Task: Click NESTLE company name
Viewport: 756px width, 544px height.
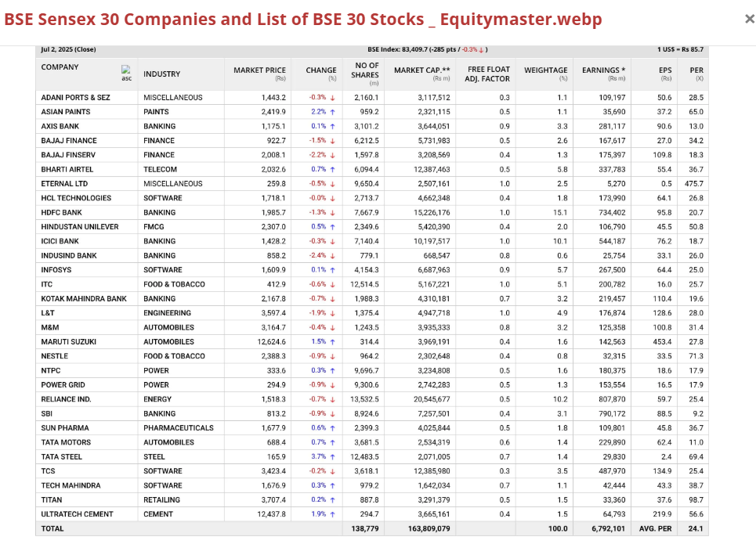Action: 55,356
